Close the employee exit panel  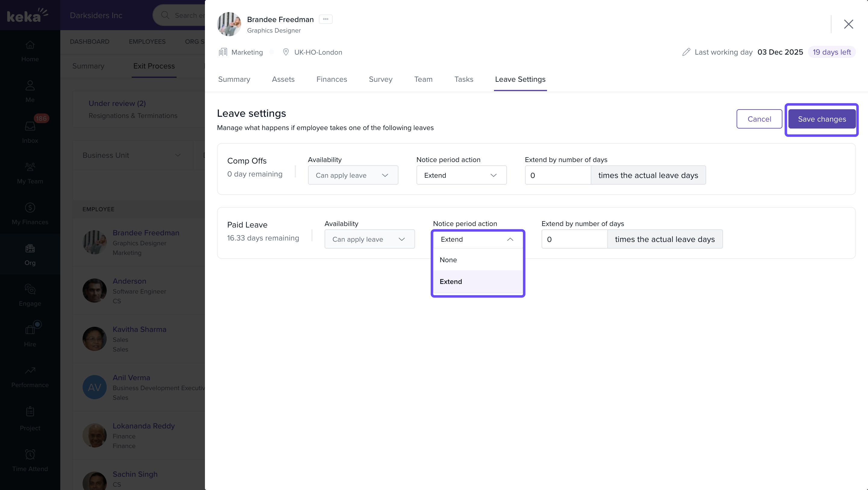848,24
